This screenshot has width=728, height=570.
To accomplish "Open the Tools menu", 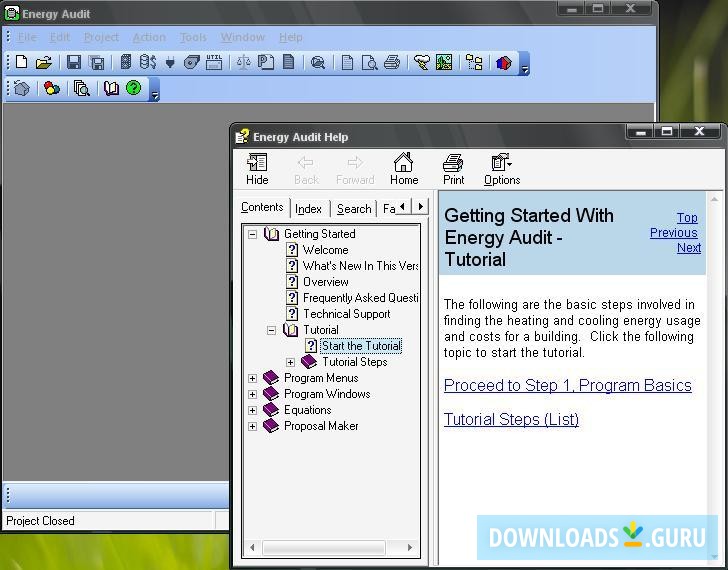I will [x=193, y=37].
